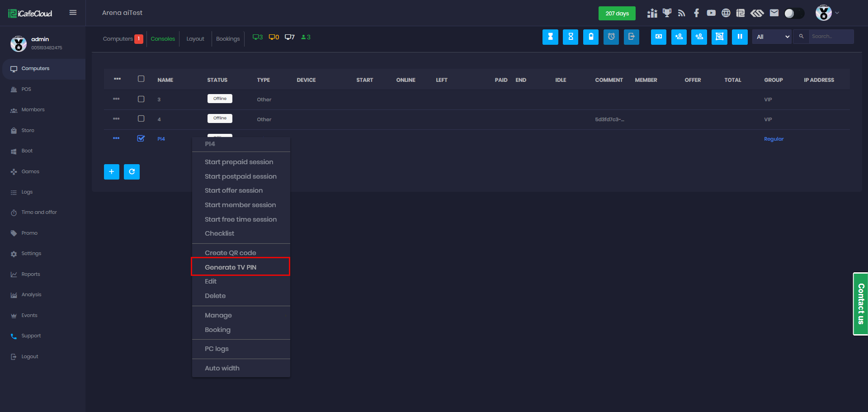The image size is (868, 412).
Task: Choose Generate TV PIN from context menu
Action: tap(231, 267)
